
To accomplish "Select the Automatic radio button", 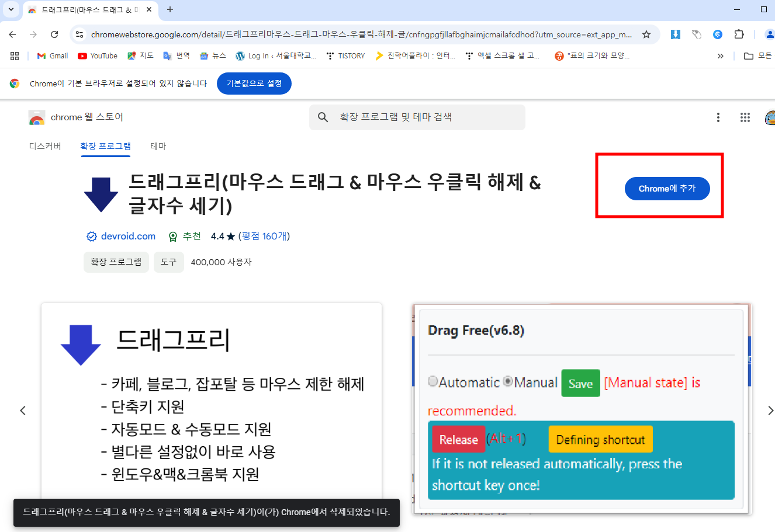I will [433, 381].
